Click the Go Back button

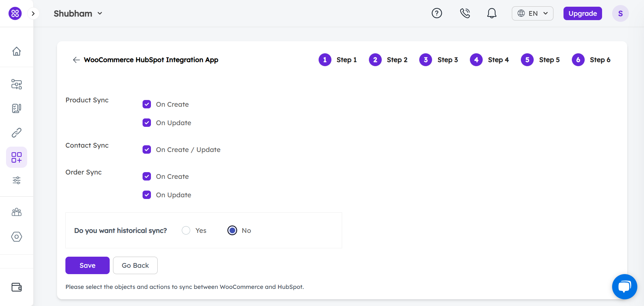click(x=135, y=265)
